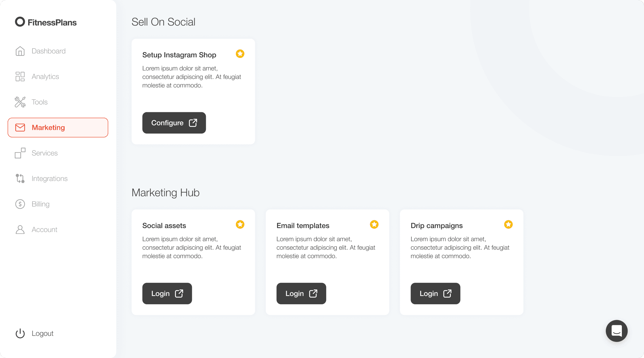This screenshot has width=644, height=358.
Task: Select the Analytics grid icon
Action: point(20,76)
